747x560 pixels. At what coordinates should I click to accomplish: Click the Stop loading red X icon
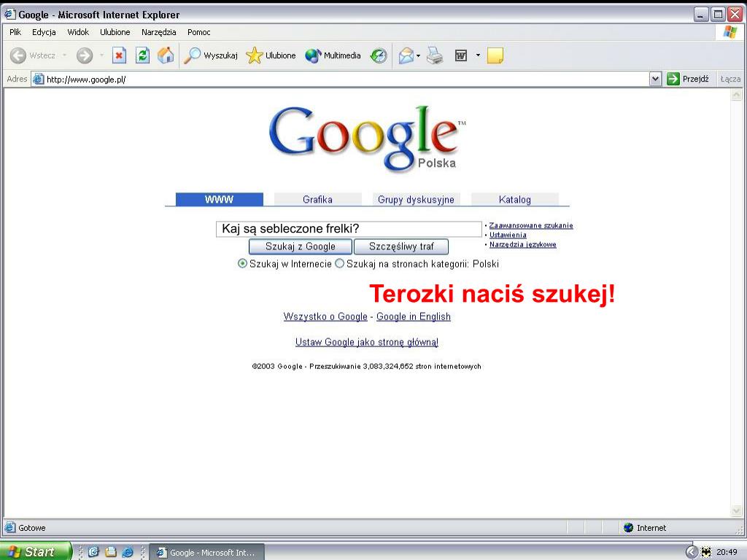(119, 55)
